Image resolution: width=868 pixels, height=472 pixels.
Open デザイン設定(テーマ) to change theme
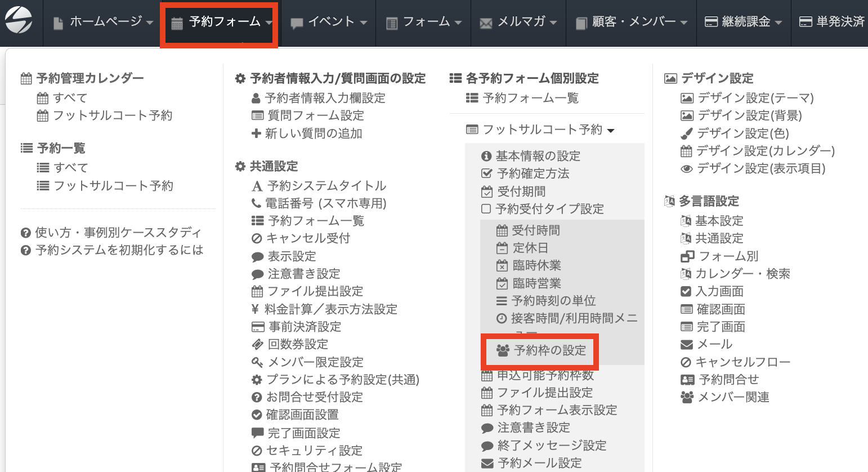click(755, 98)
